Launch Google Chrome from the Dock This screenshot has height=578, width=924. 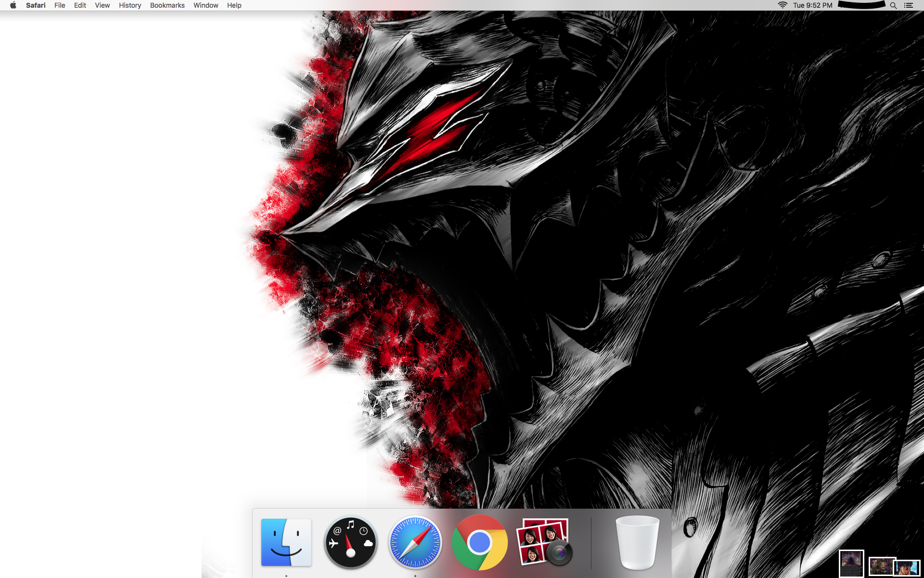tap(479, 542)
